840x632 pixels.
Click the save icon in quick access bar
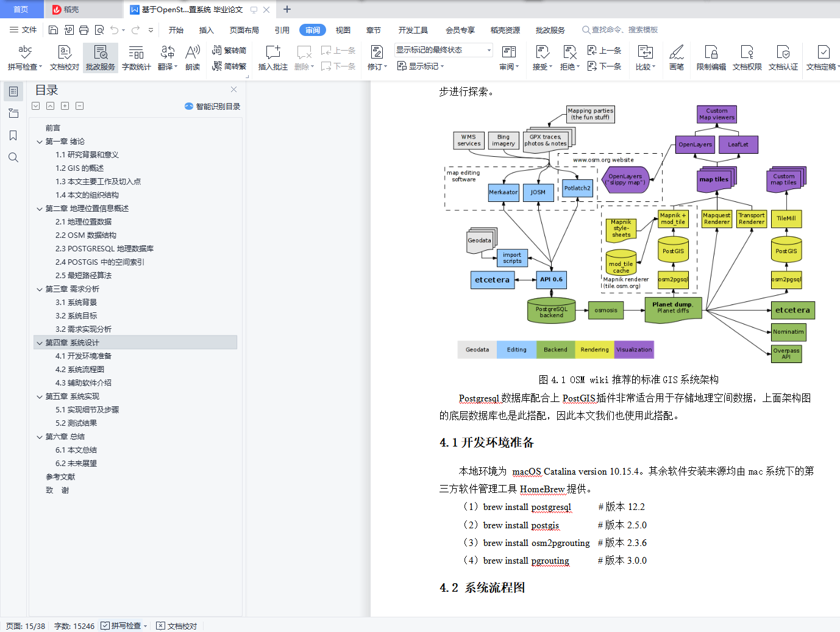pyautogui.click(x=53, y=30)
